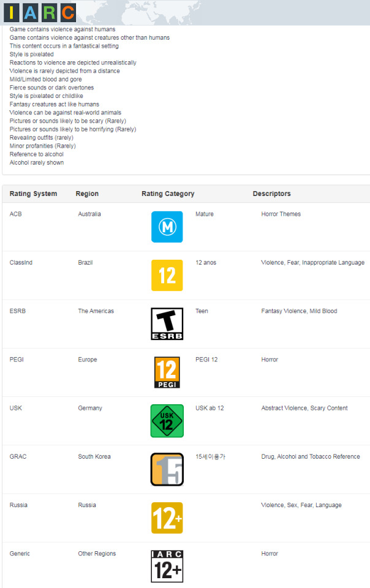Click Abstract Violence, Scary Content descriptor
The image size is (370, 588).
click(x=304, y=408)
